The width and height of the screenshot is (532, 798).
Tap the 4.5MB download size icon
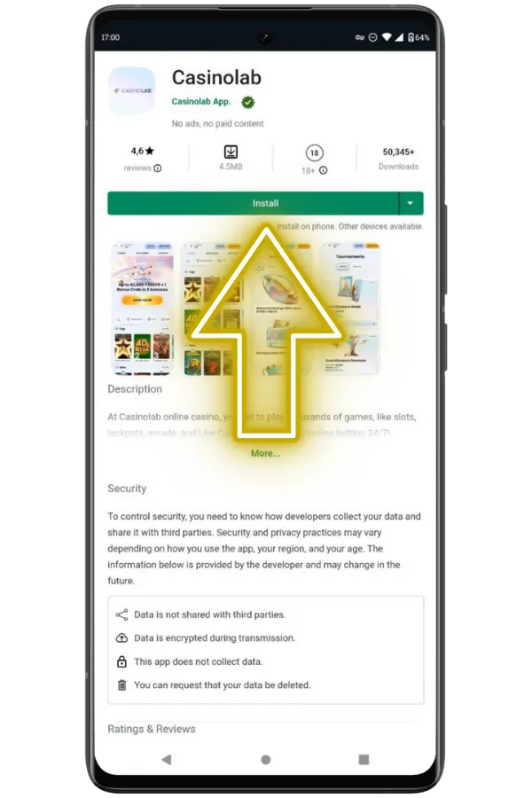click(x=231, y=152)
